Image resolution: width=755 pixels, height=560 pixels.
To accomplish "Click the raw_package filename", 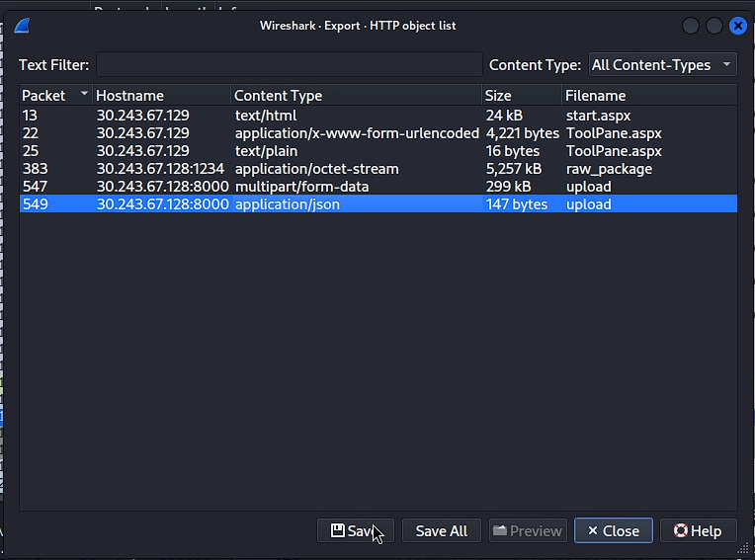I will coord(609,169).
